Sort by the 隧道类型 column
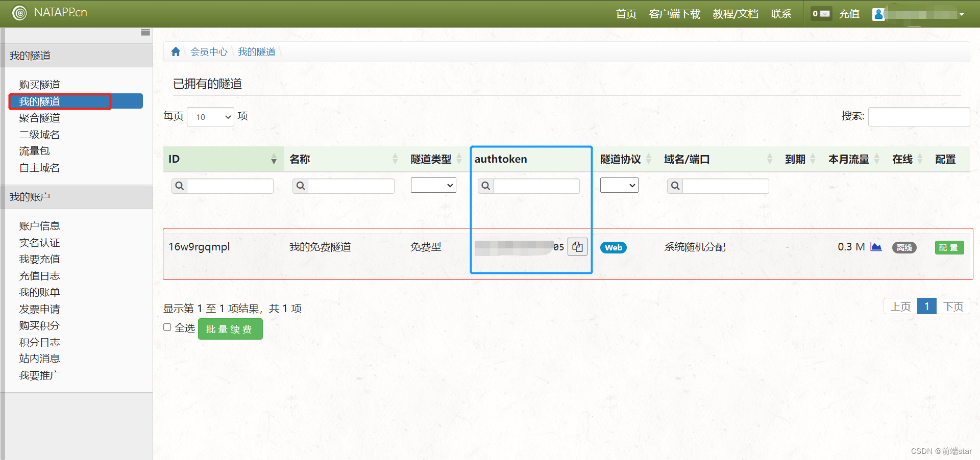980x460 pixels. [x=459, y=159]
